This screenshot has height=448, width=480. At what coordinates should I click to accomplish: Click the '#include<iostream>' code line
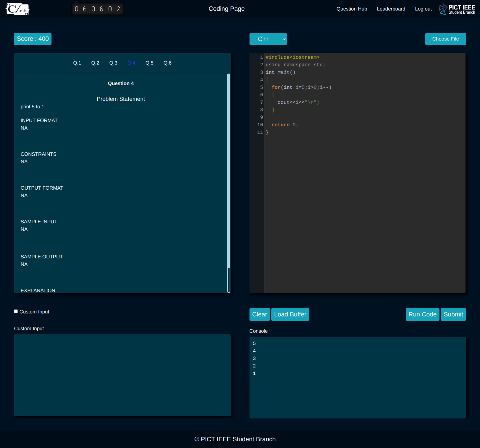pyautogui.click(x=292, y=57)
